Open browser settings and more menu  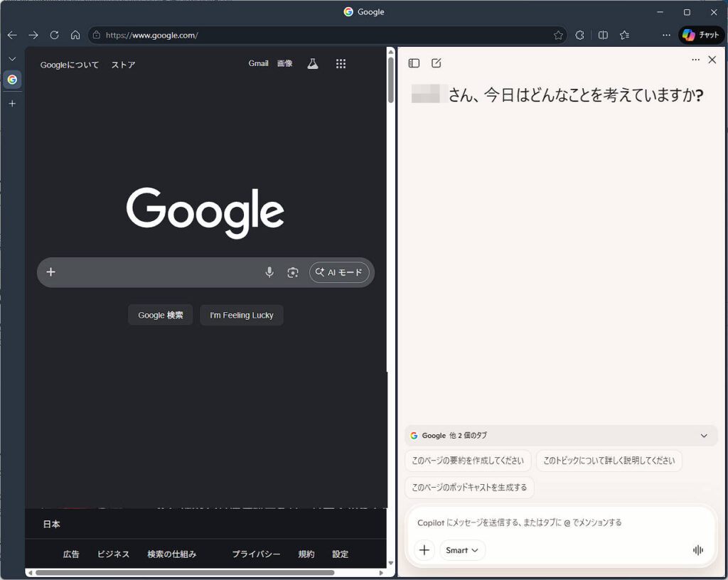(666, 36)
